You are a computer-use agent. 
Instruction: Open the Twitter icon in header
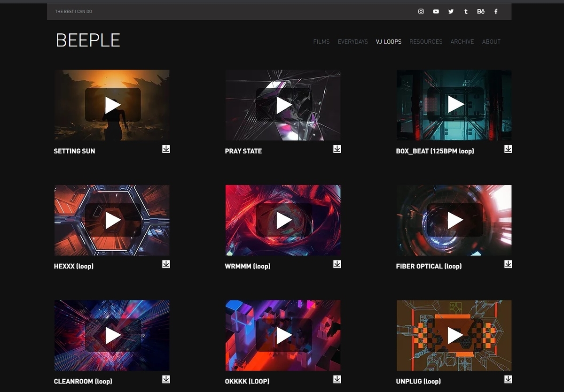[x=451, y=11]
